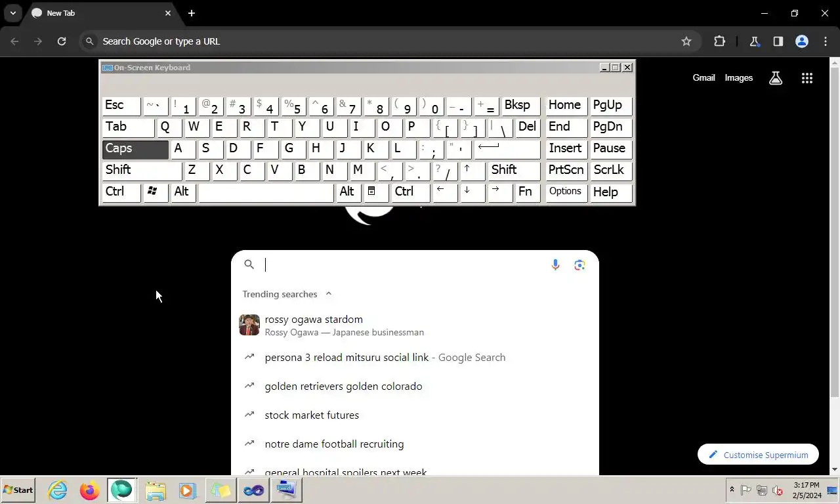
Task: Open the browser three-dot menu
Action: pyautogui.click(x=826, y=41)
